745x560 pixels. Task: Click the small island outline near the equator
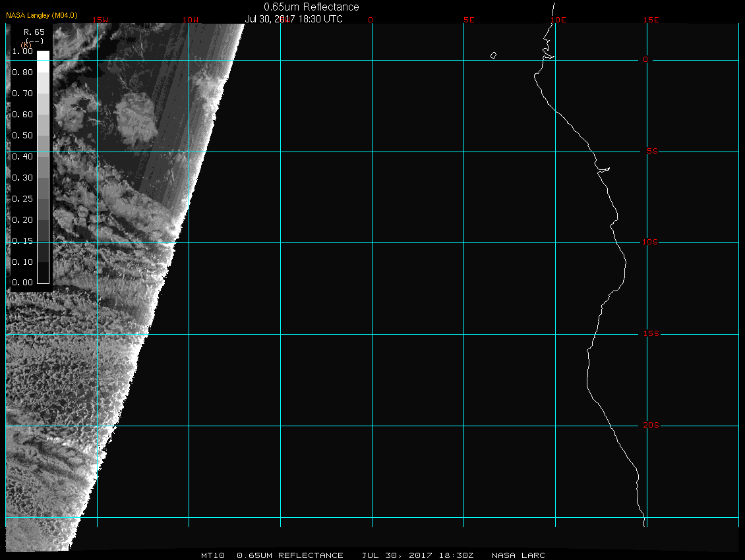pyautogui.click(x=493, y=55)
